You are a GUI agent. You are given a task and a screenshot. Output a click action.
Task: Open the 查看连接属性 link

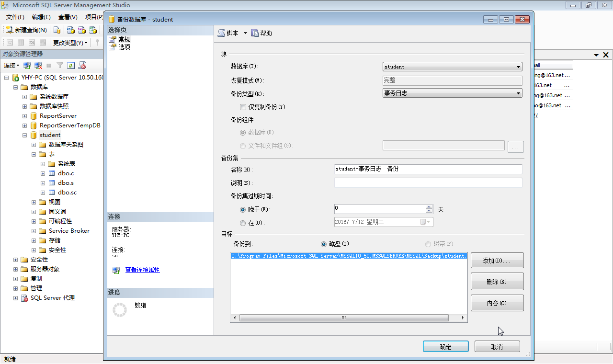142,270
